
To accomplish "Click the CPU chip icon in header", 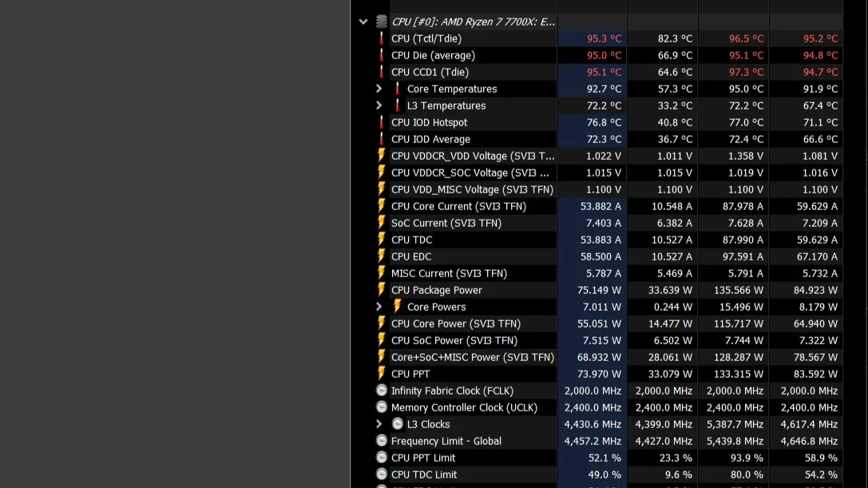I will point(382,22).
